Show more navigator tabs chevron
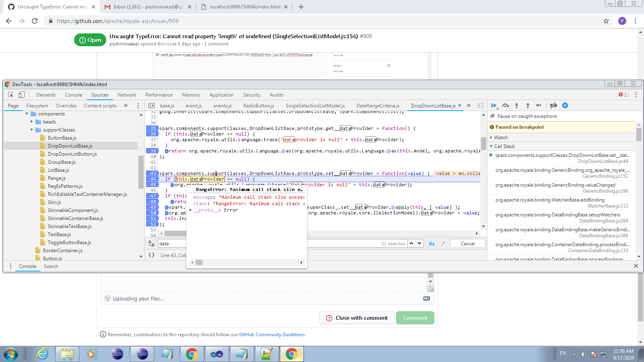Screen dimensions: 644x362 click(x=126, y=105)
